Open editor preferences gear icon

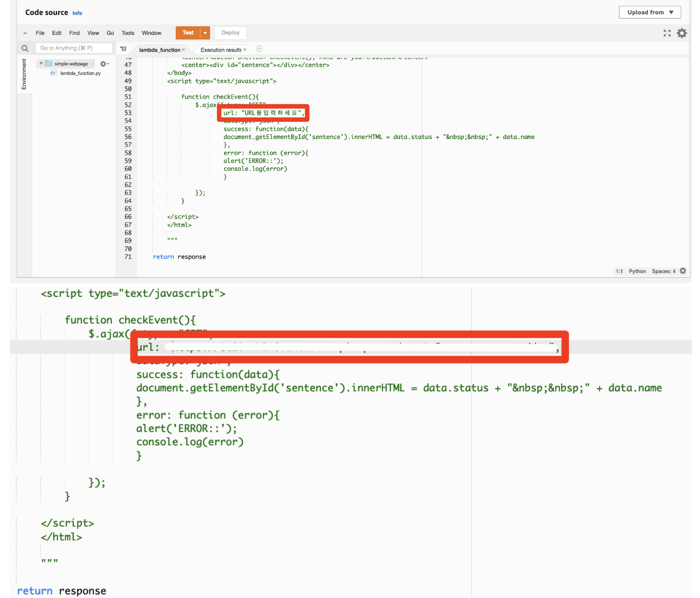point(681,33)
